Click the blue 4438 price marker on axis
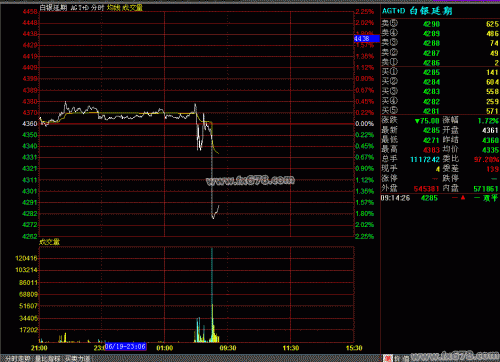This screenshot has width=500, height=362. coord(367,39)
